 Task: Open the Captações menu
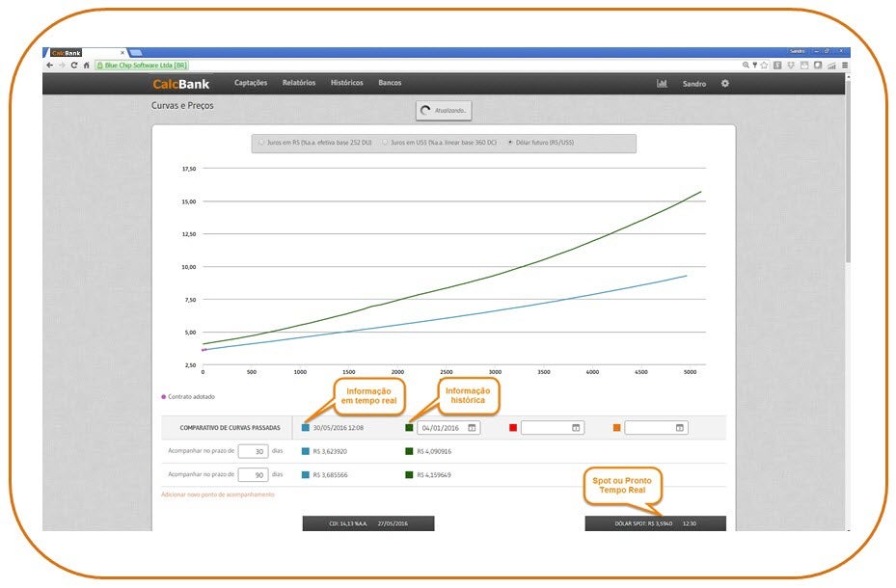tap(251, 83)
